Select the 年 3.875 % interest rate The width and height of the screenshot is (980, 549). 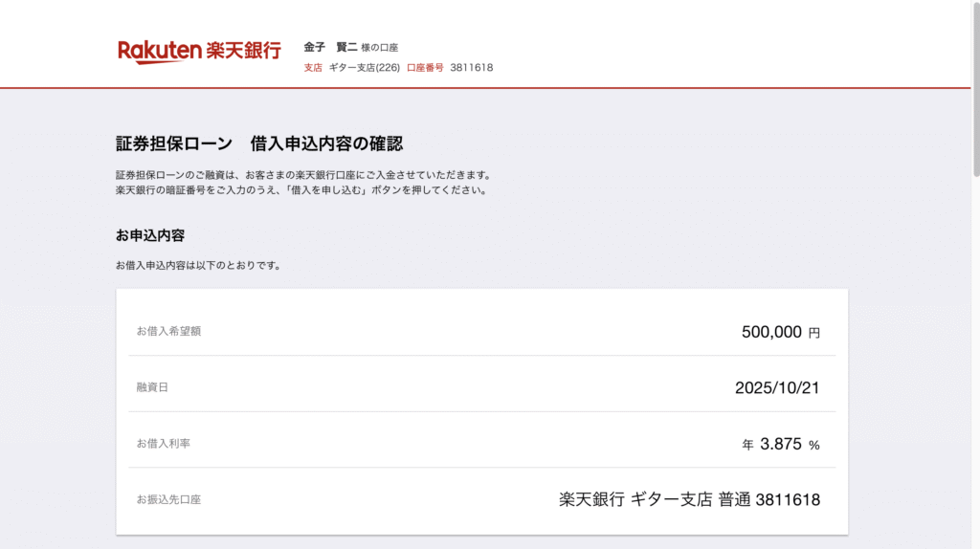(781, 444)
